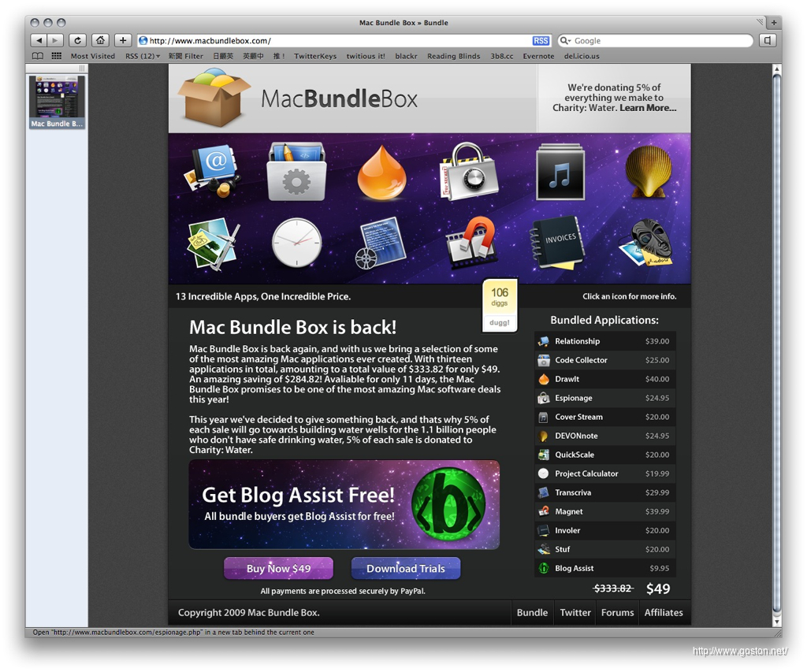Go back using the Safari back arrow
This screenshot has width=807, height=672.
[x=39, y=40]
